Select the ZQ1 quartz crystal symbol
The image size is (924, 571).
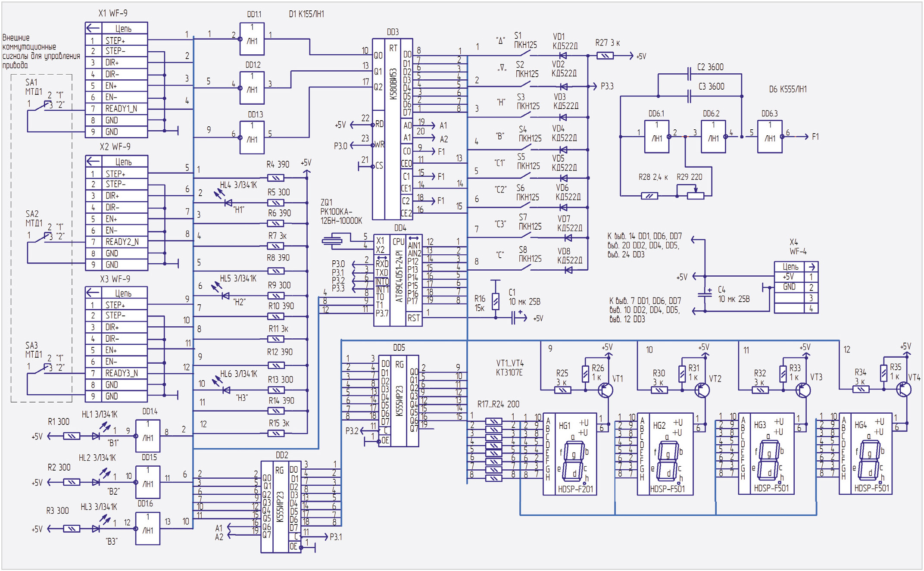tap(332, 241)
